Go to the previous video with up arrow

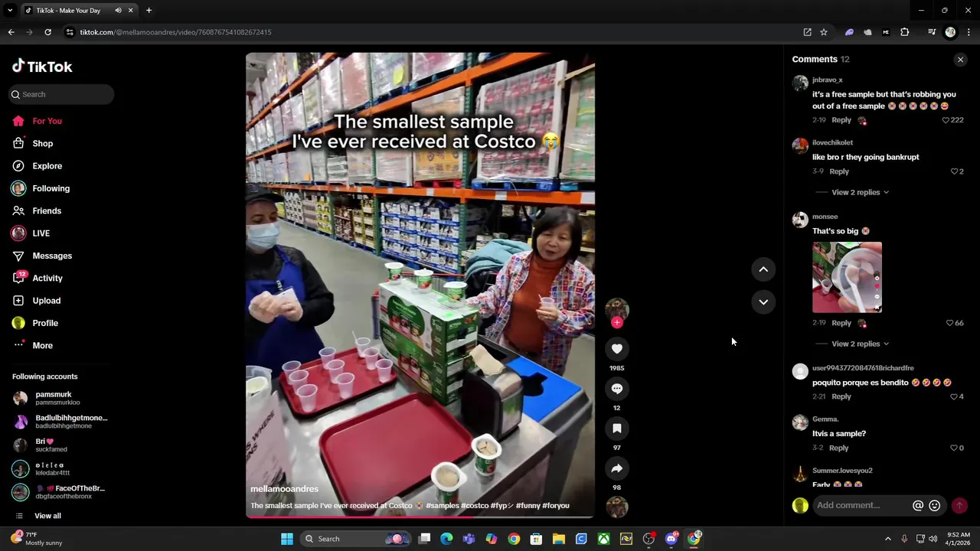click(763, 269)
